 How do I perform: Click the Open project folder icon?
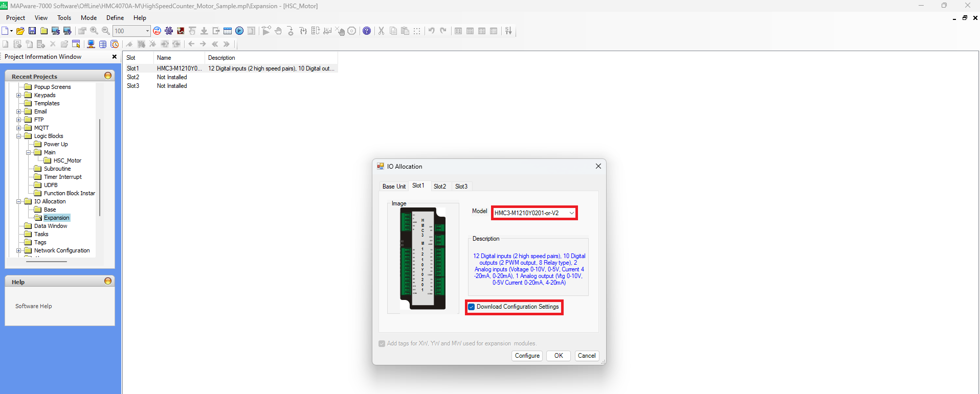[20, 31]
